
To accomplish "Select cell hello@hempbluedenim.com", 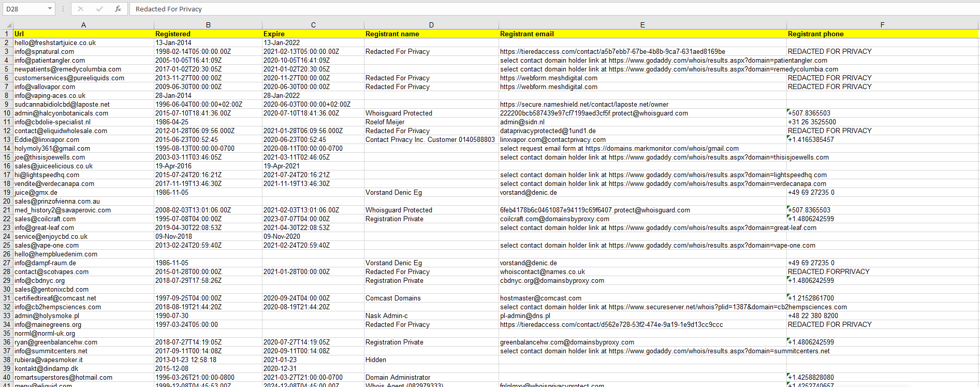I will pyautogui.click(x=83, y=254).
